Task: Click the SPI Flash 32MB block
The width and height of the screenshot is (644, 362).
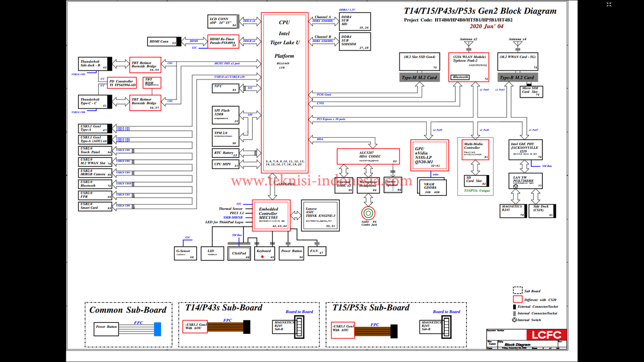Action: [x=226, y=115]
